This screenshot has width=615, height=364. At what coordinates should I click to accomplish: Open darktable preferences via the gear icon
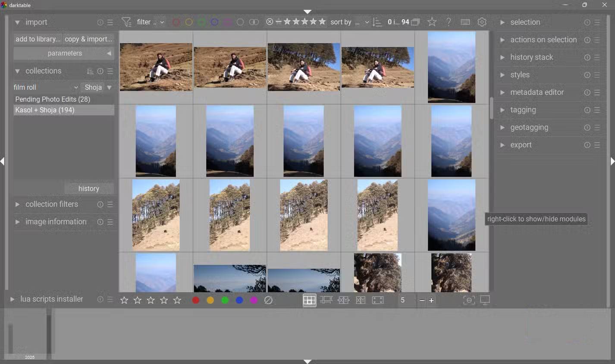click(482, 22)
